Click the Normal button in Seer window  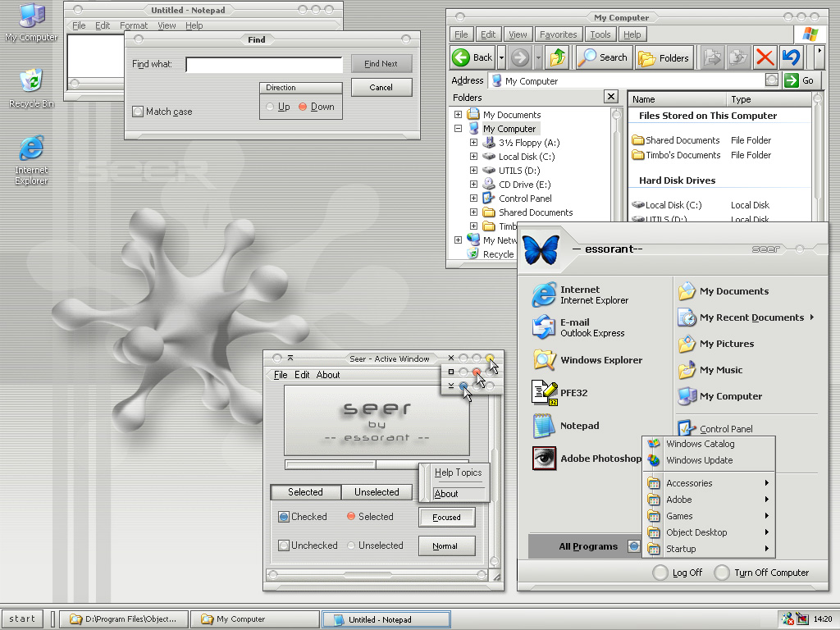[445, 546]
